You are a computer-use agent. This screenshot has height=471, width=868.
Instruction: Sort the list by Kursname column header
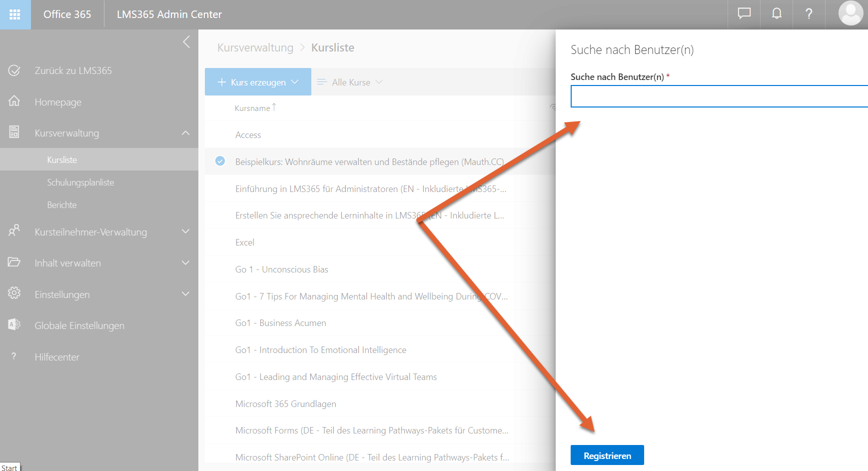click(252, 108)
